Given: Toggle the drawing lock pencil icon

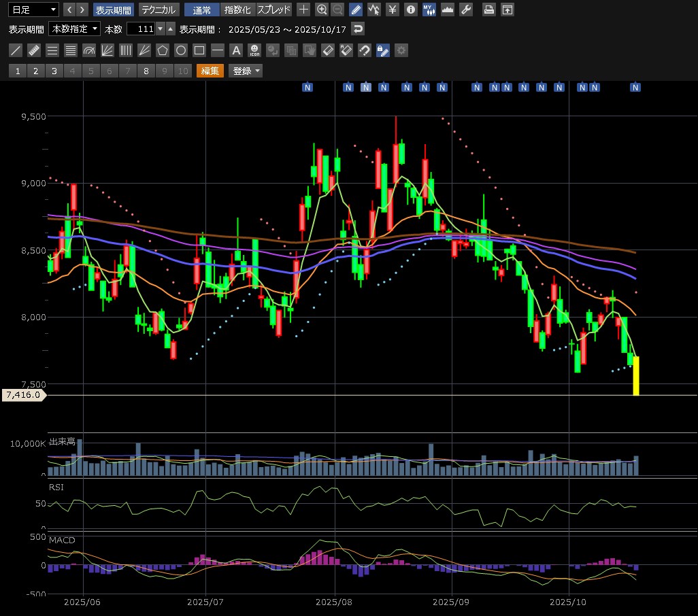Looking at the screenshot, I should tap(383, 50).
